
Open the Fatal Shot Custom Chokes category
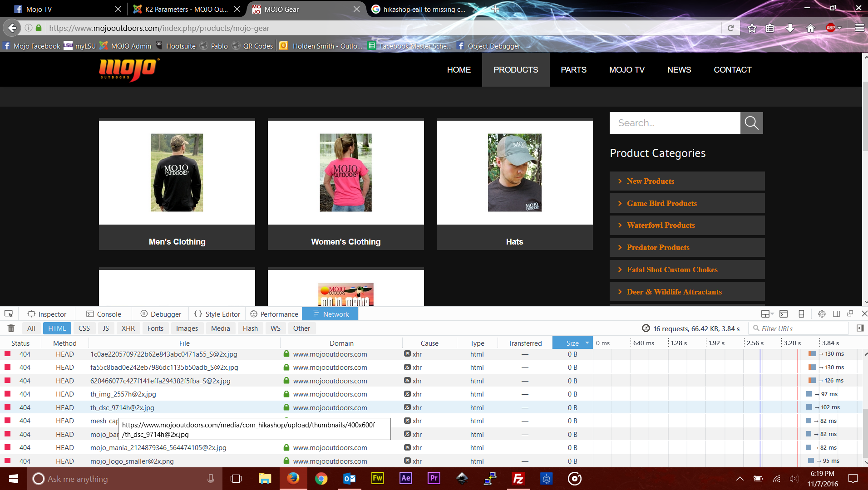(x=687, y=270)
